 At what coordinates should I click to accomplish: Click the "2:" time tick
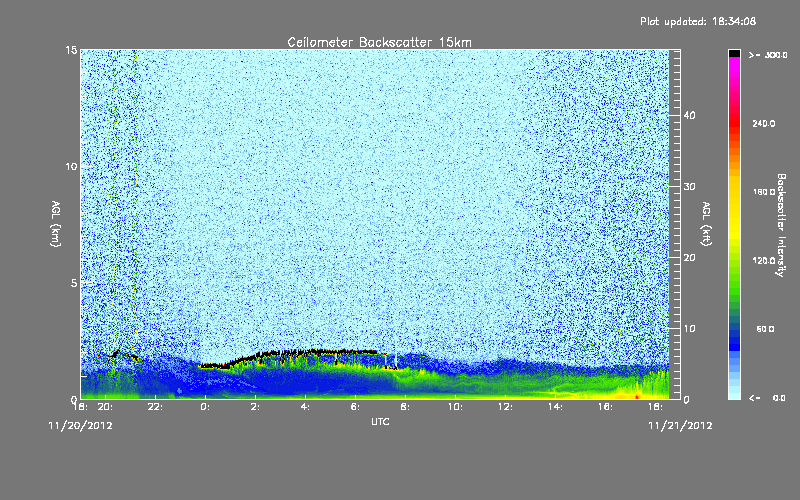point(255,407)
